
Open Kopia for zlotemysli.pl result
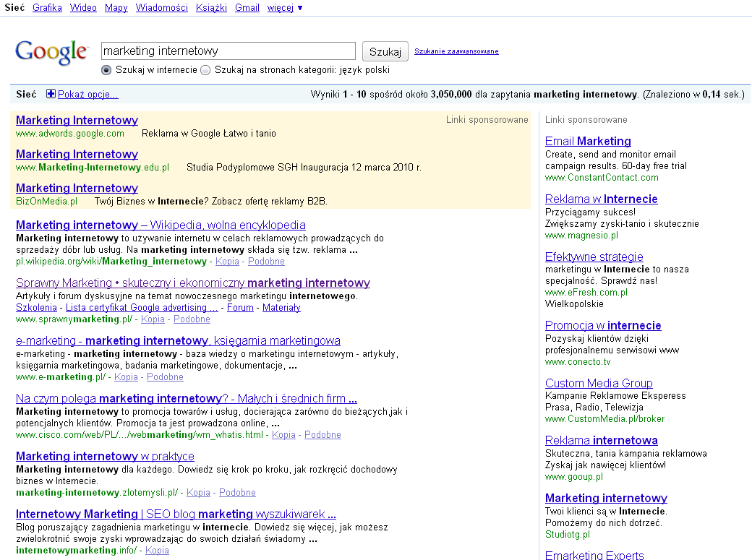(198, 493)
